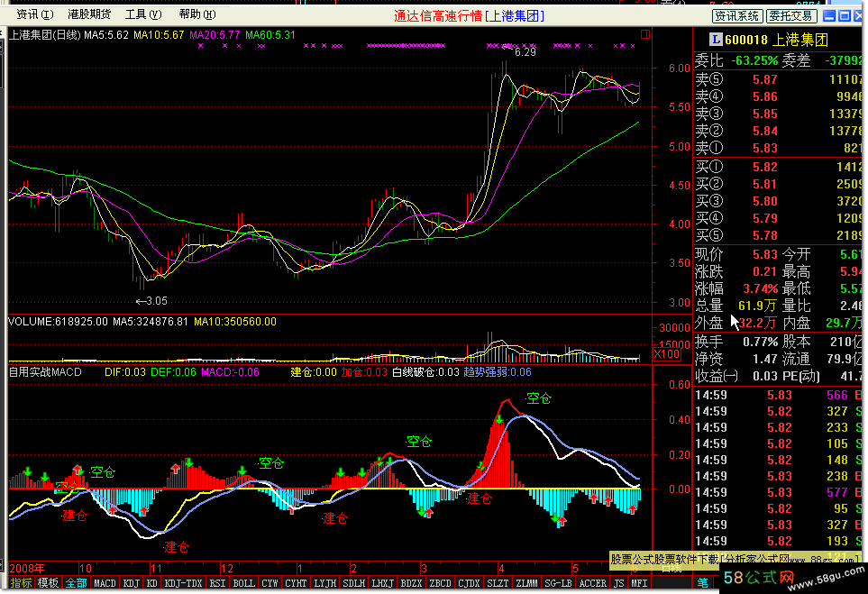Click the 6.29 high-price label on the chart
Viewport: 868px width, 594px height.
click(x=525, y=52)
